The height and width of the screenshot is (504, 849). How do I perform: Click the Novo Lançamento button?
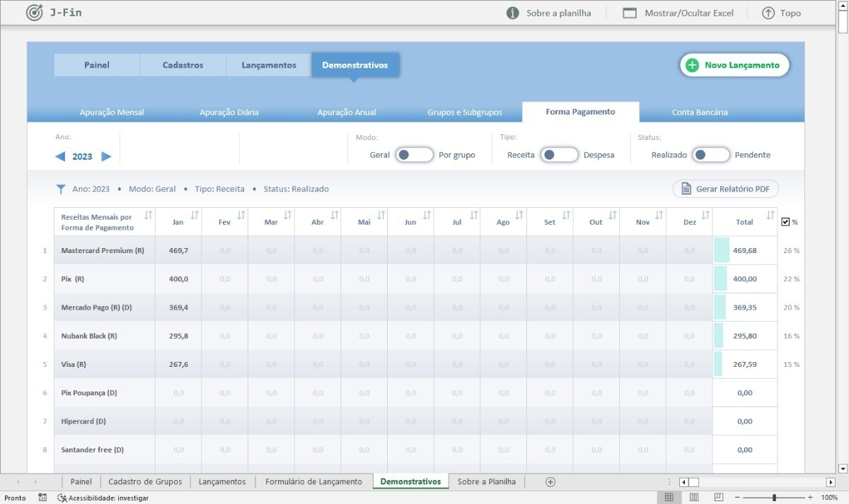click(x=734, y=65)
